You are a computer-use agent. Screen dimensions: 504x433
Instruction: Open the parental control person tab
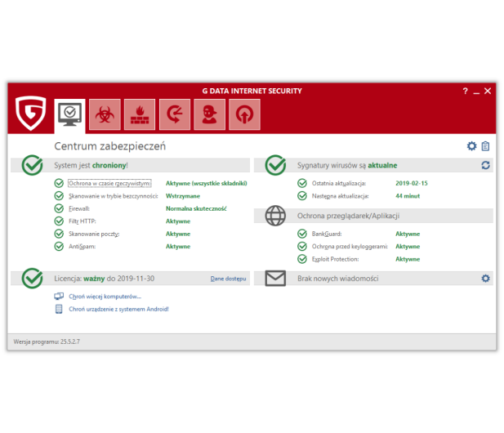(x=210, y=114)
